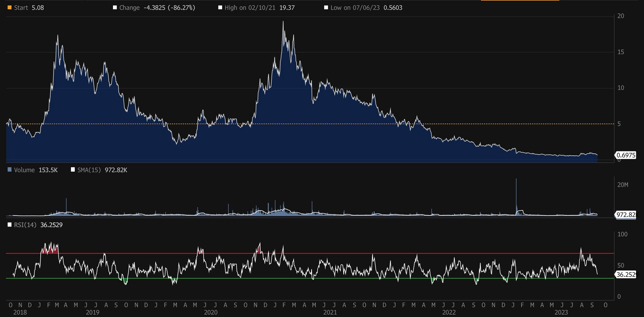Click the square beside High on 02/10/21
The image size is (644, 317).
[220, 8]
